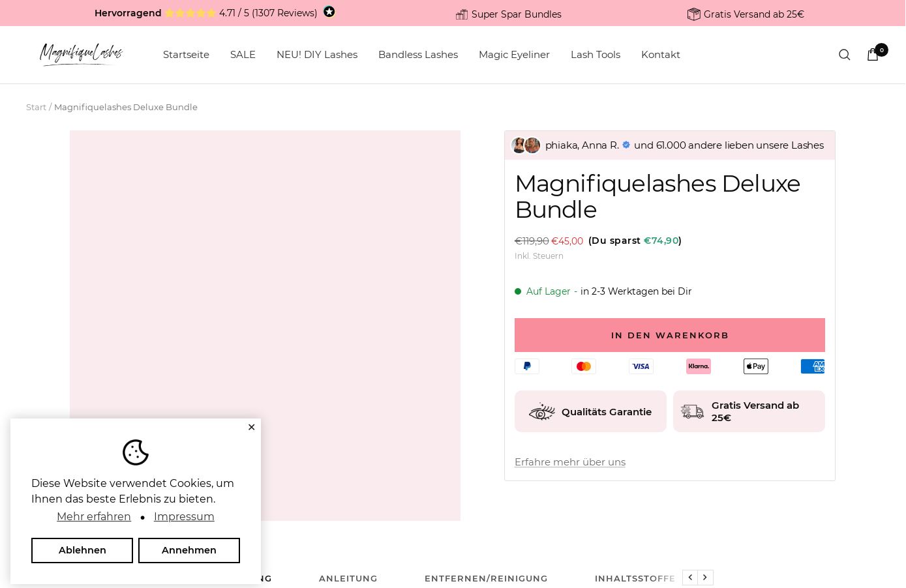
Task: Open the Impressum link
Action: click(x=184, y=516)
